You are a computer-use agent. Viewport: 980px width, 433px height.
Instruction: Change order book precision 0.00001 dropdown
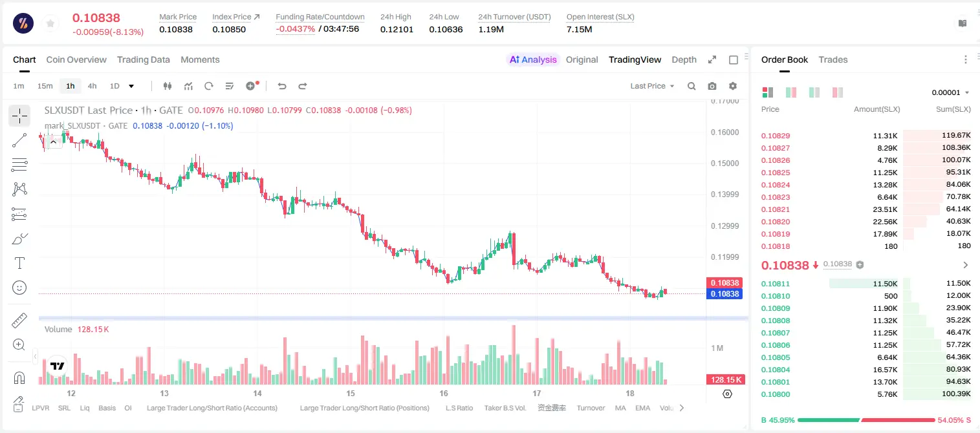[x=950, y=92]
